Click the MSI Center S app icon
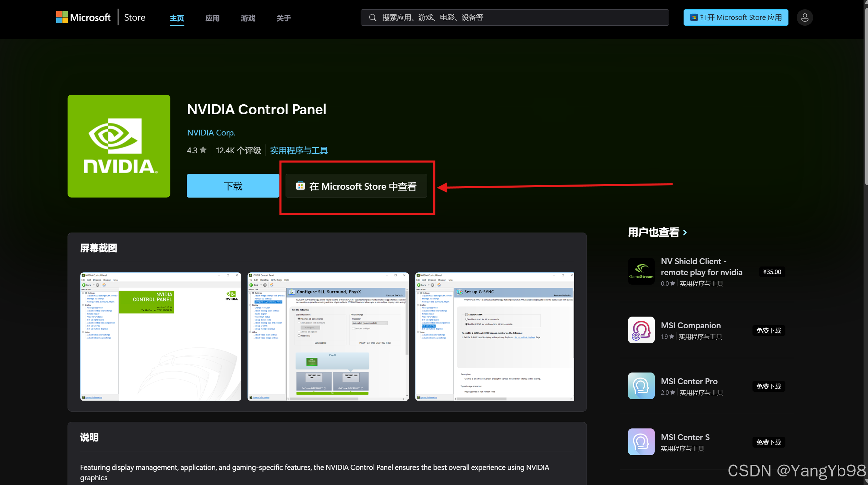The height and width of the screenshot is (485, 868). click(x=641, y=442)
